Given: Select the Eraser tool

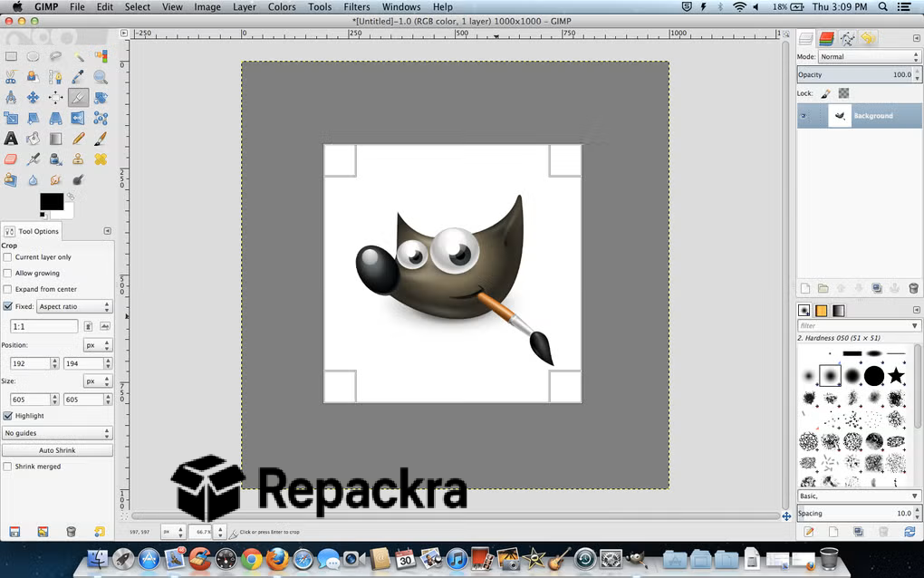Looking at the screenshot, I should 11,159.
